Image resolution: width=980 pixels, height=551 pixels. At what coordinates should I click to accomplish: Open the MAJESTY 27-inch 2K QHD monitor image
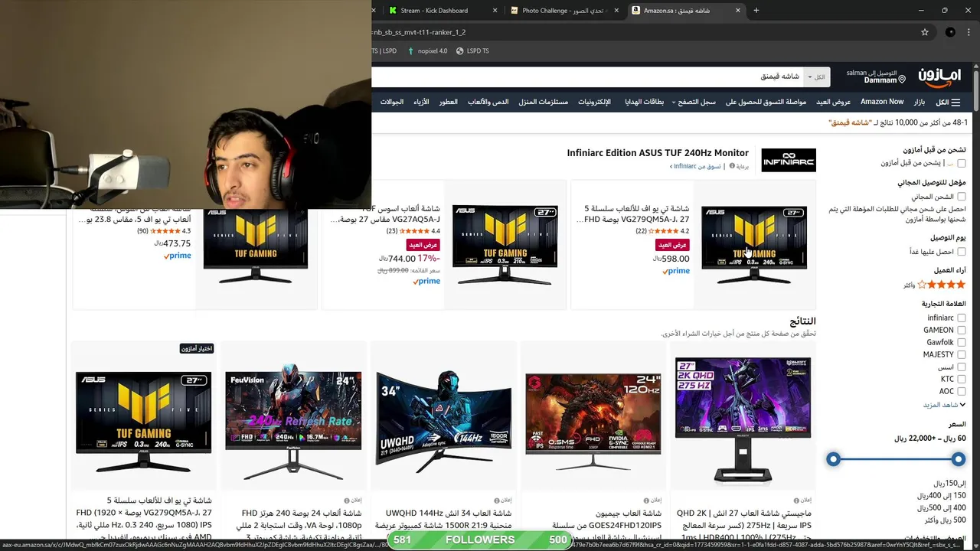click(743, 419)
